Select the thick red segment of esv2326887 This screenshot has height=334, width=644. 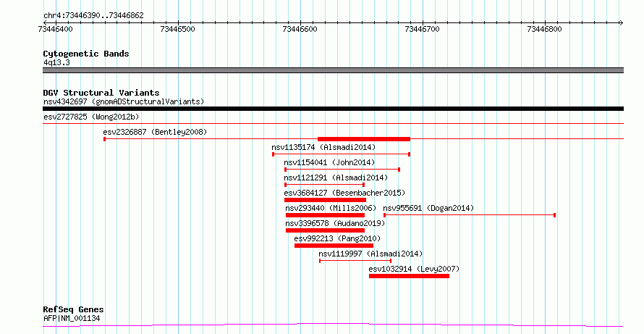point(364,139)
